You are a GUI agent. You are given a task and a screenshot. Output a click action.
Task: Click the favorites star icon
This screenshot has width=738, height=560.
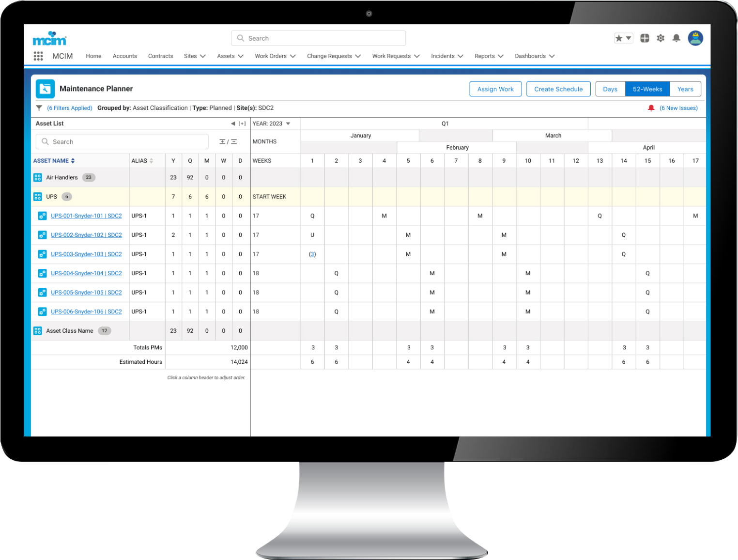(x=619, y=38)
